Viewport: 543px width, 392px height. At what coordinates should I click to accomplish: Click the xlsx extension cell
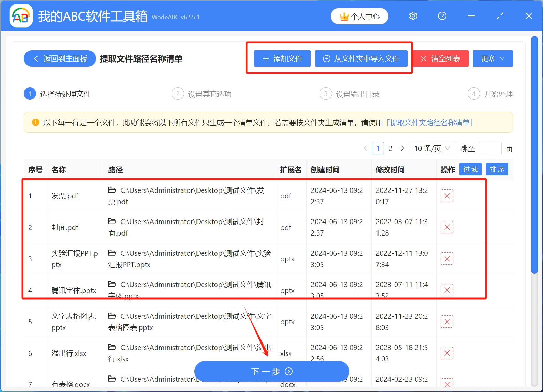tap(286, 353)
